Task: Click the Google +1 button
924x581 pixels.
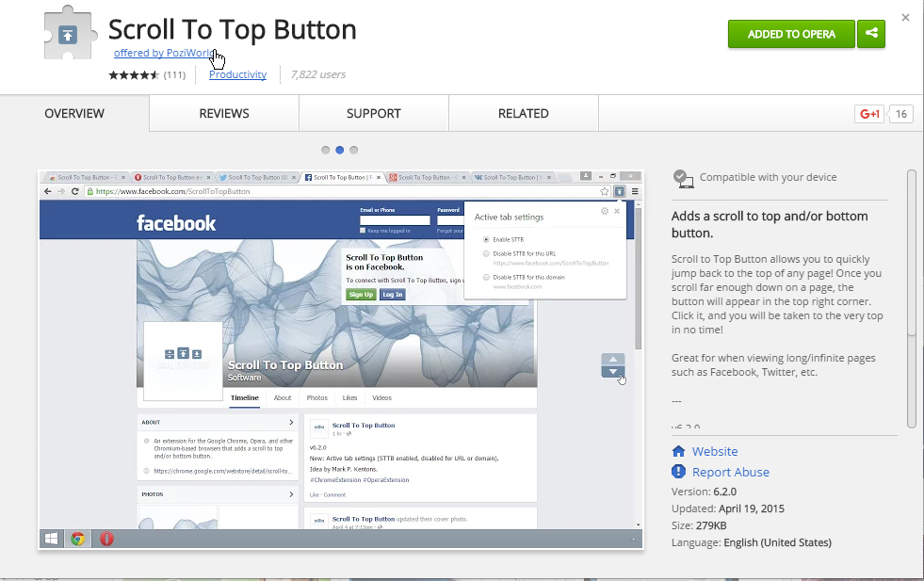Action: pos(869,114)
